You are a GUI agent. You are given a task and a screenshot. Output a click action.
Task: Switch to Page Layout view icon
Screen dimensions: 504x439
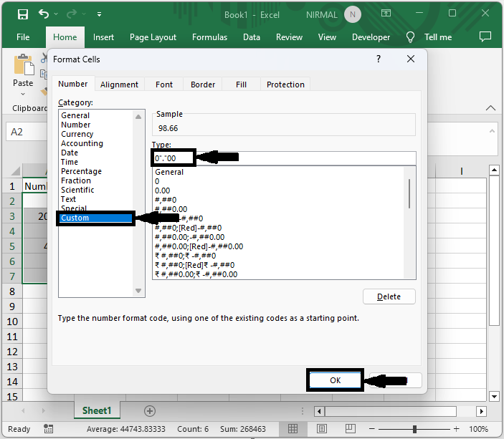pyautogui.click(x=321, y=429)
